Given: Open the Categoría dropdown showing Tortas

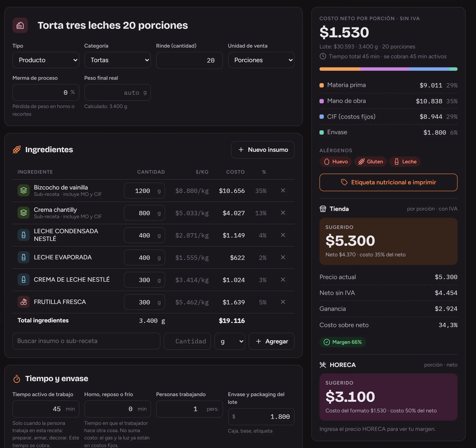Looking at the screenshot, I should 117,60.
